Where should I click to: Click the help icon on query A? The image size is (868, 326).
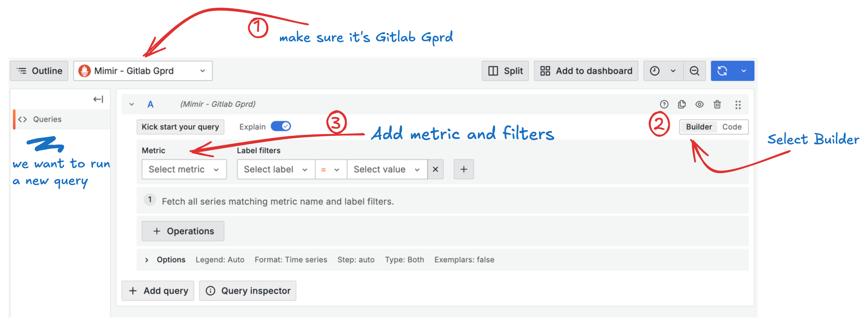pos(664,104)
